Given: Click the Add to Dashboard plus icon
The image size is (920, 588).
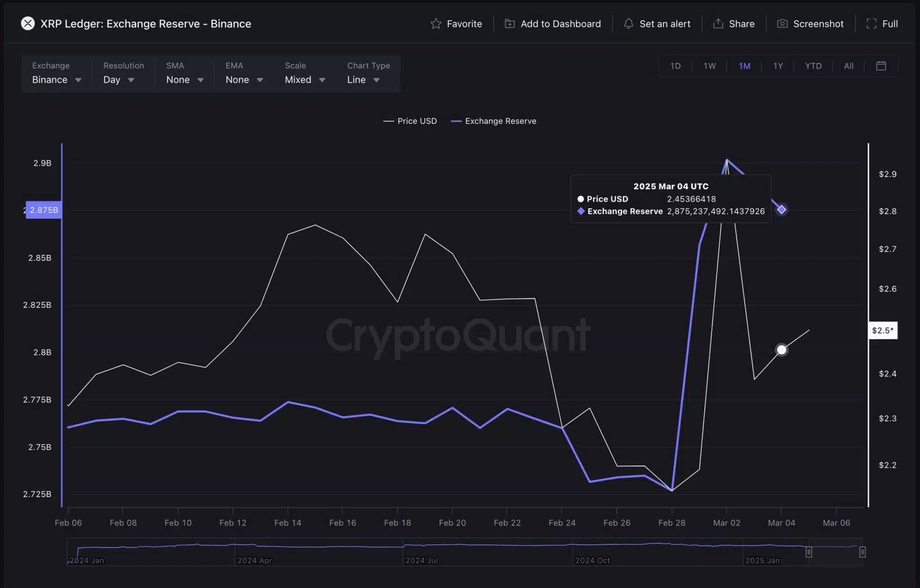Looking at the screenshot, I should point(509,24).
